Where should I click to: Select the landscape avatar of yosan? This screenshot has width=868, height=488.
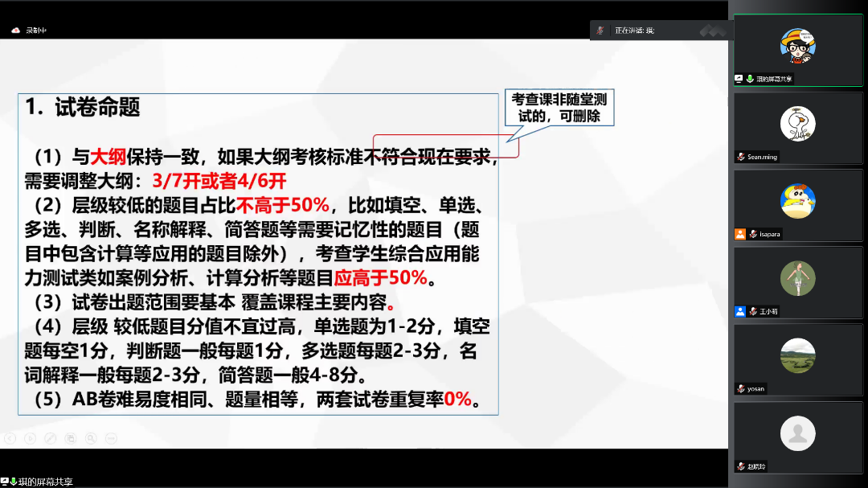[x=797, y=355]
